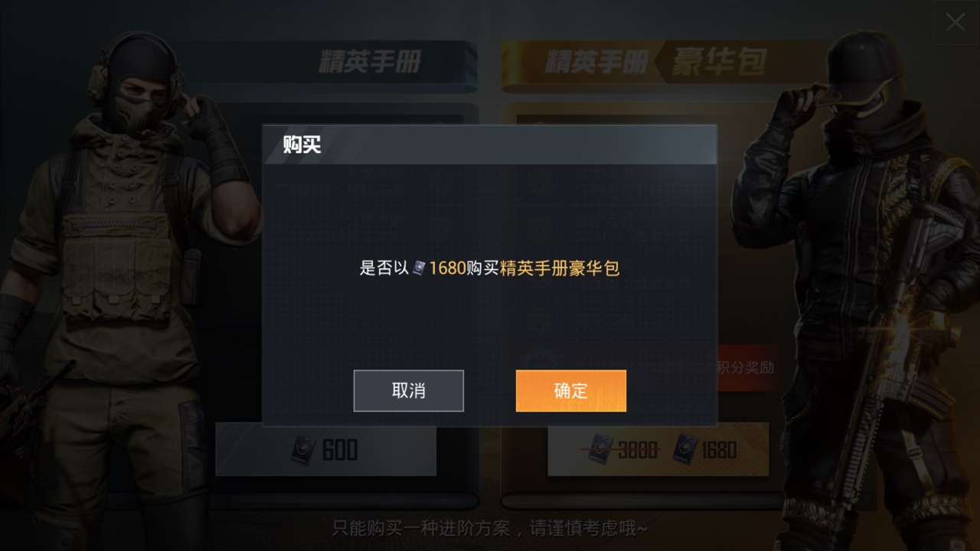Click the coupon icon beside 1680 price
The image size is (980, 551).
click(x=685, y=450)
